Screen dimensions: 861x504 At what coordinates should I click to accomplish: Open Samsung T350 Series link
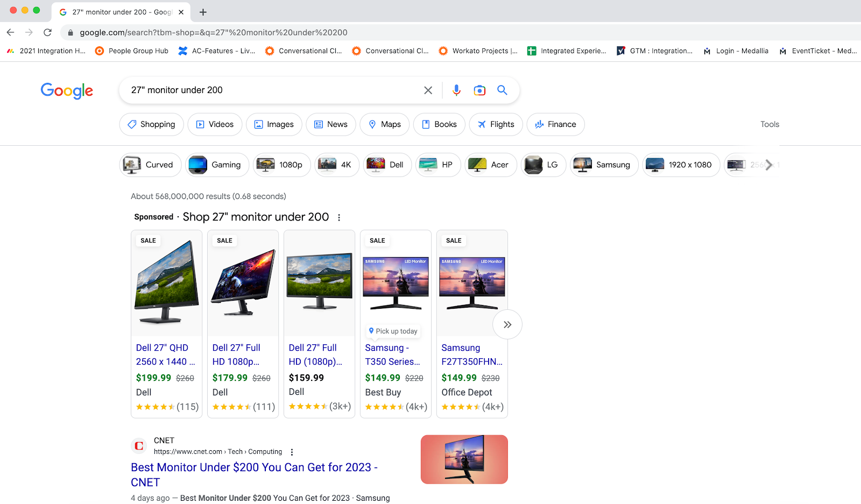tap(393, 354)
